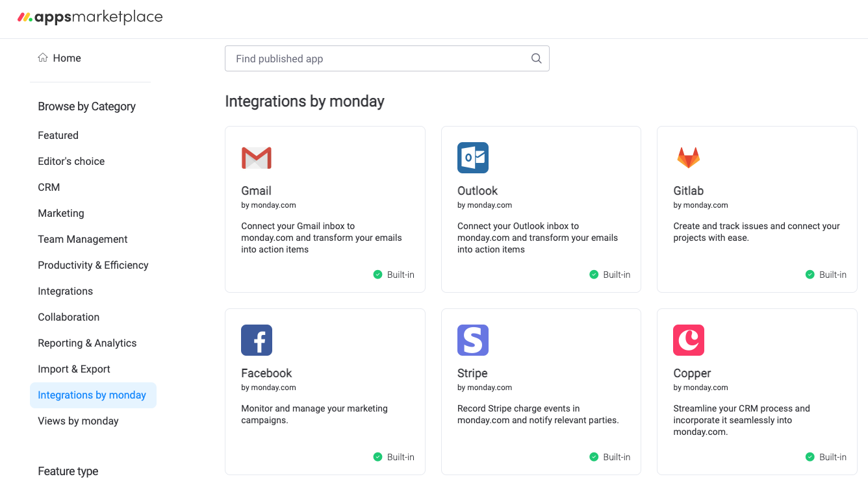Click the Built-in label on Gitlab card
868x481 pixels.
click(833, 275)
